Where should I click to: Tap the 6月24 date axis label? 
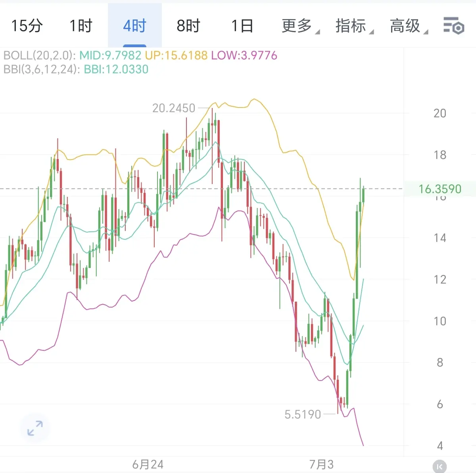pos(148,464)
